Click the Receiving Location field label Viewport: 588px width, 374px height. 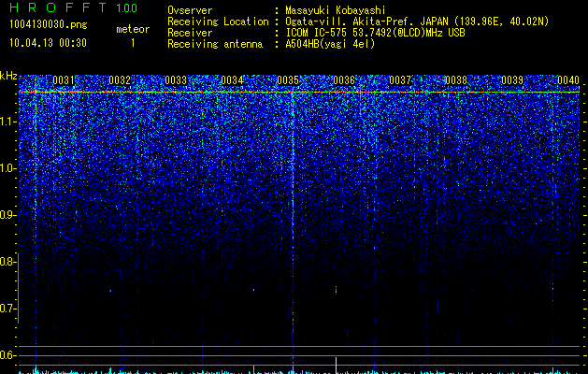(218, 22)
